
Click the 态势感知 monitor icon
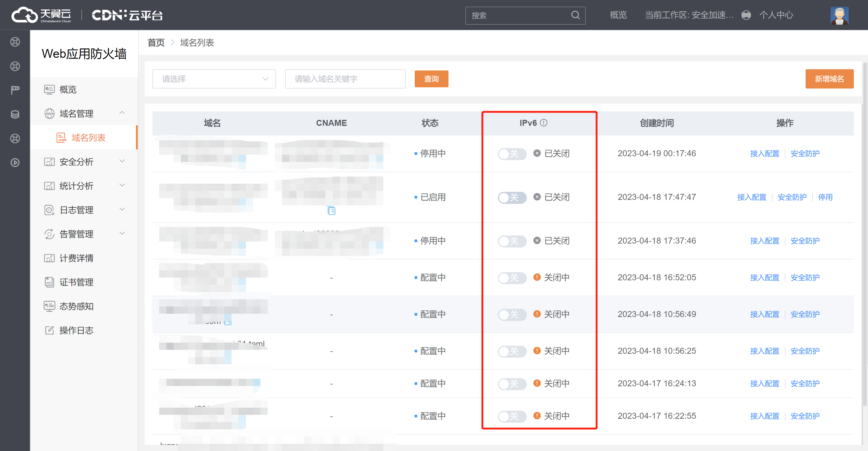coord(49,306)
